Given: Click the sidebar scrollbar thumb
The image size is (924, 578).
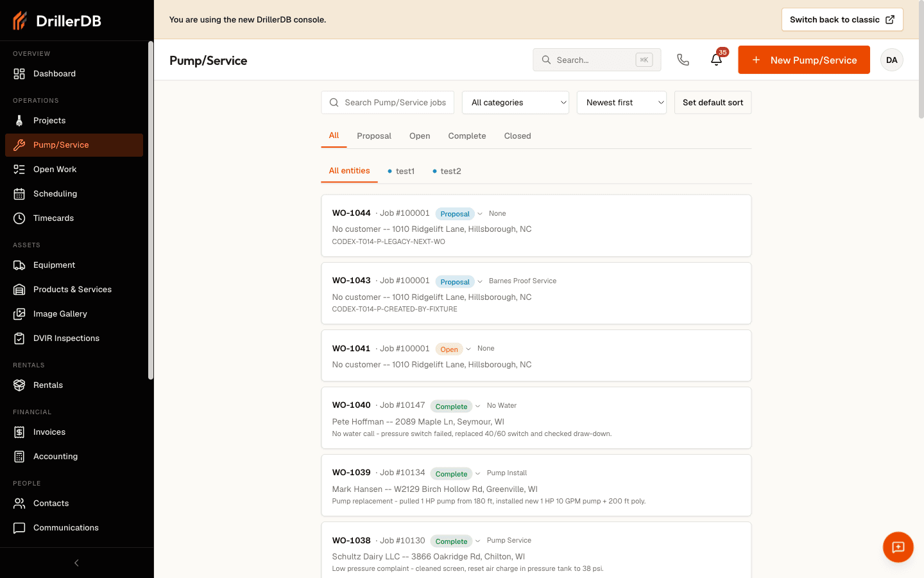Looking at the screenshot, I should (x=151, y=211).
